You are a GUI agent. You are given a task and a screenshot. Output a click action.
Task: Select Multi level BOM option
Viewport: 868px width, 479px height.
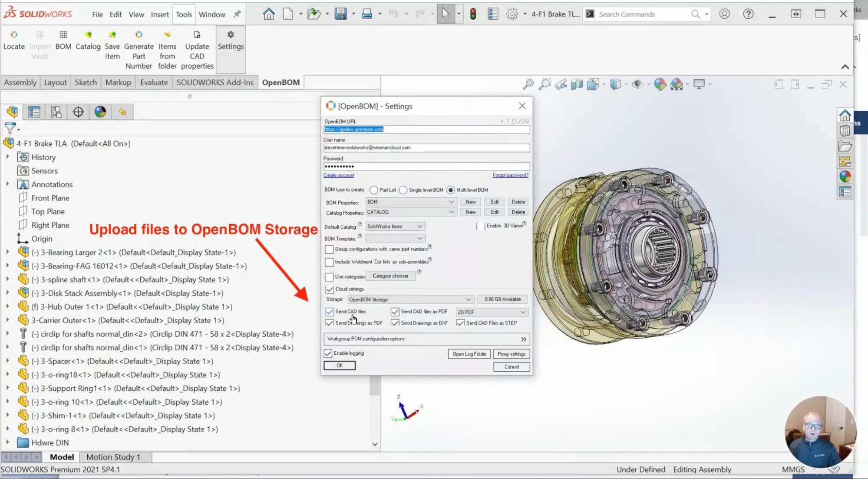coord(451,190)
